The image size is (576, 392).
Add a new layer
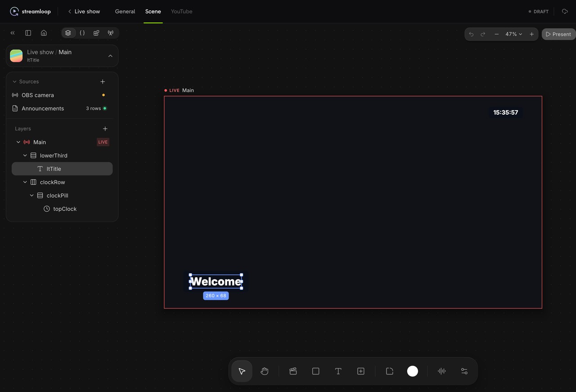(x=105, y=129)
